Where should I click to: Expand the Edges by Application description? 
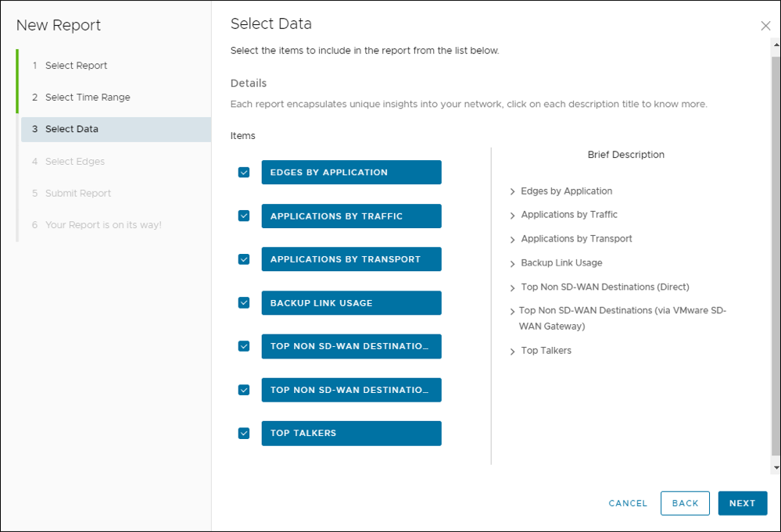point(513,191)
